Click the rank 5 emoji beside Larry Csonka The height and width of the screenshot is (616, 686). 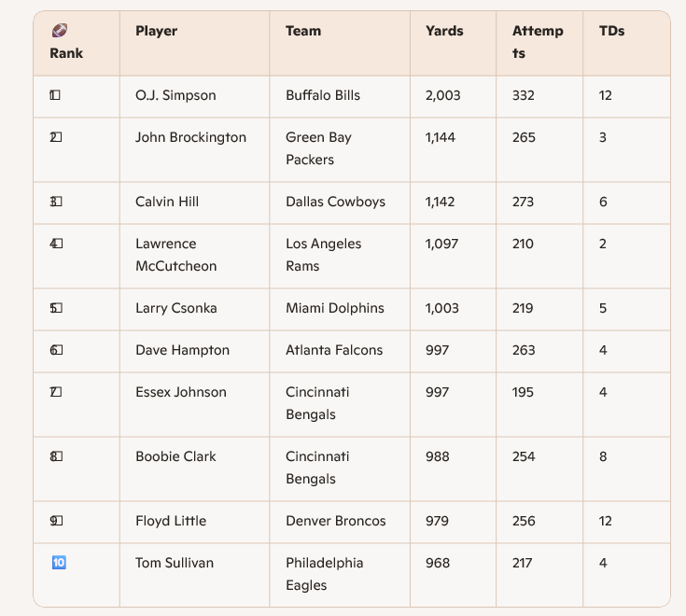tap(56, 308)
